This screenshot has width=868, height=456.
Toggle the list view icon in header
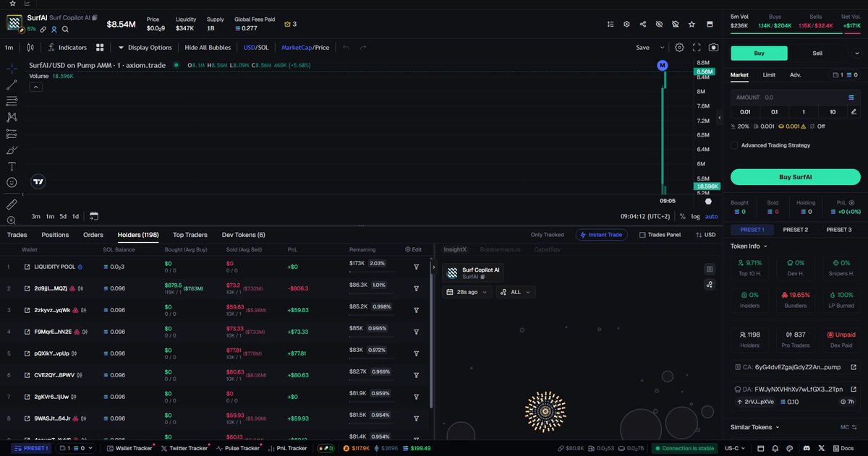pos(610,24)
